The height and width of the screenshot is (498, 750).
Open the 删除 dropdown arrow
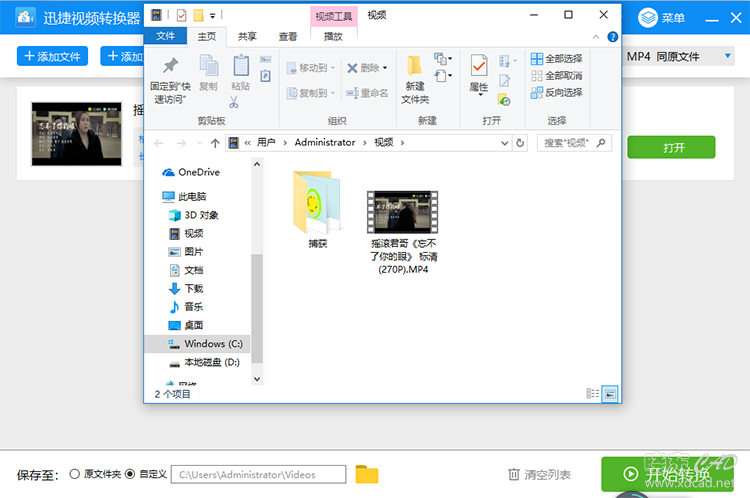pyautogui.click(x=385, y=68)
